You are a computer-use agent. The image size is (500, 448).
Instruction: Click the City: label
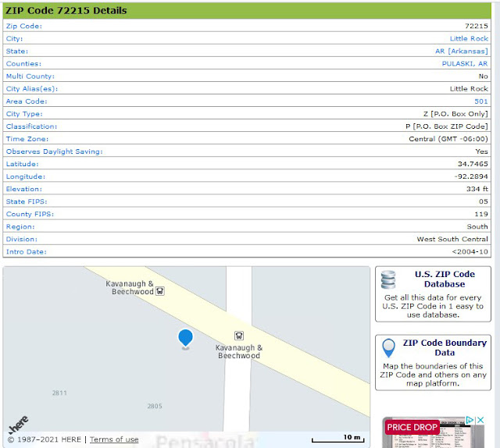click(x=14, y=38)
